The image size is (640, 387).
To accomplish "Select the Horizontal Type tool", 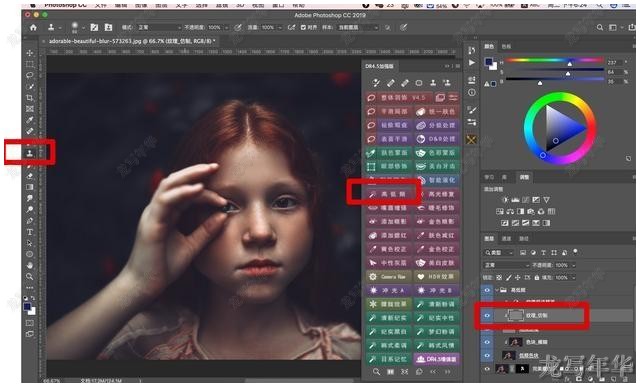I will click(x=30, y=232).
